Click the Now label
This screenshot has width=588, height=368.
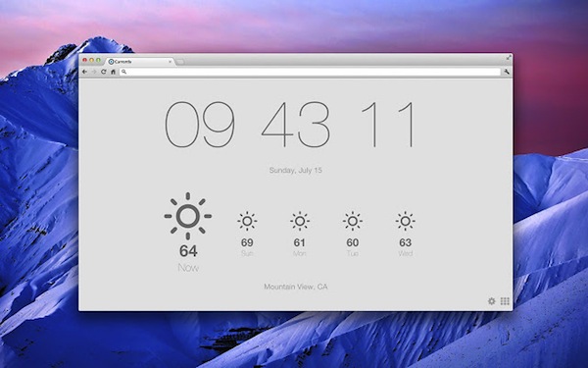[188, 268]
